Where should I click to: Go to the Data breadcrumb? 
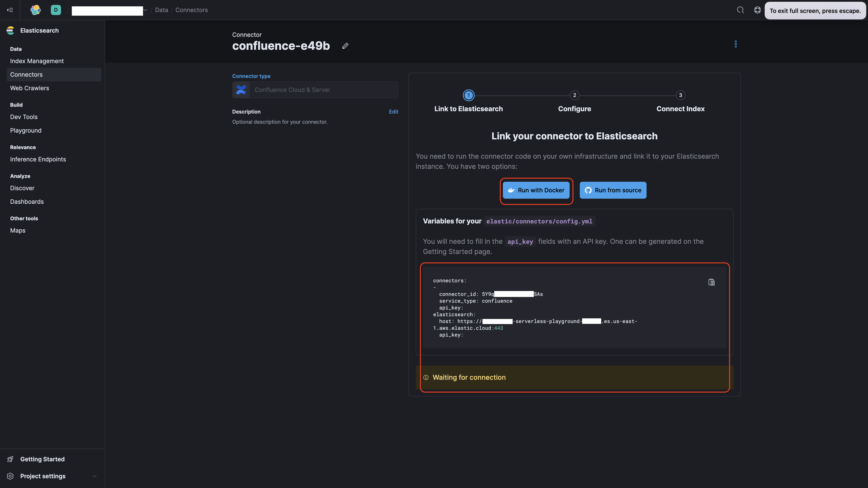click(161, 10)
